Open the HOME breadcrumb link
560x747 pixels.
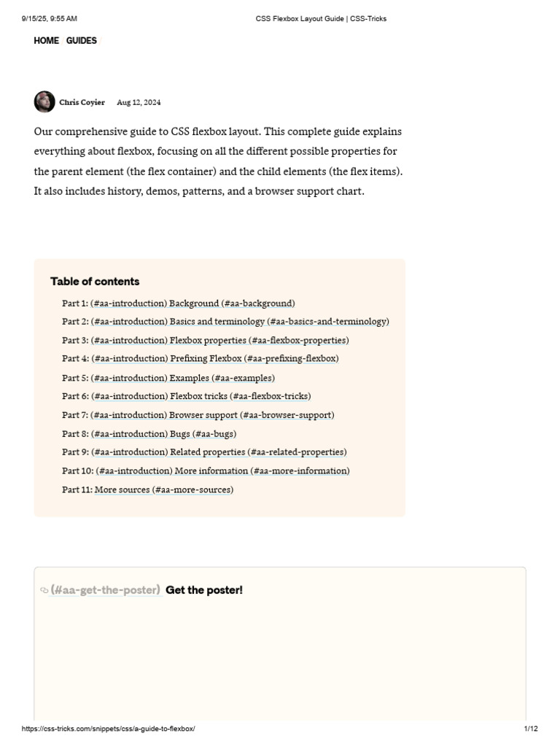[x=46, y=41]
